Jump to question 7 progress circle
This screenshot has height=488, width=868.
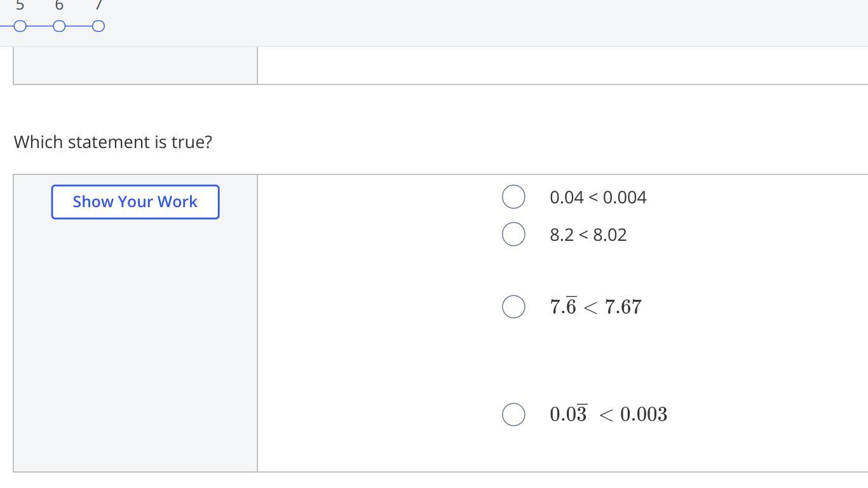point(98,26)
